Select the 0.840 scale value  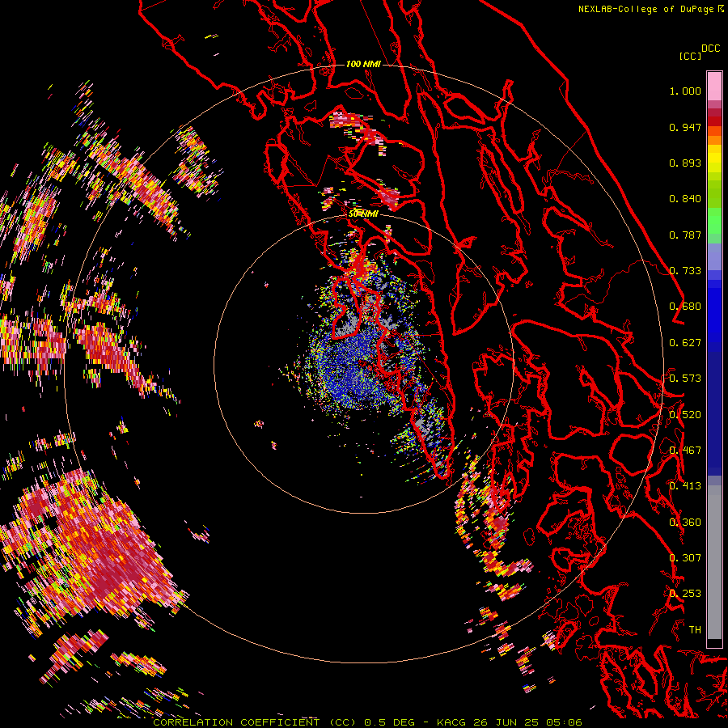pos(685,199)
